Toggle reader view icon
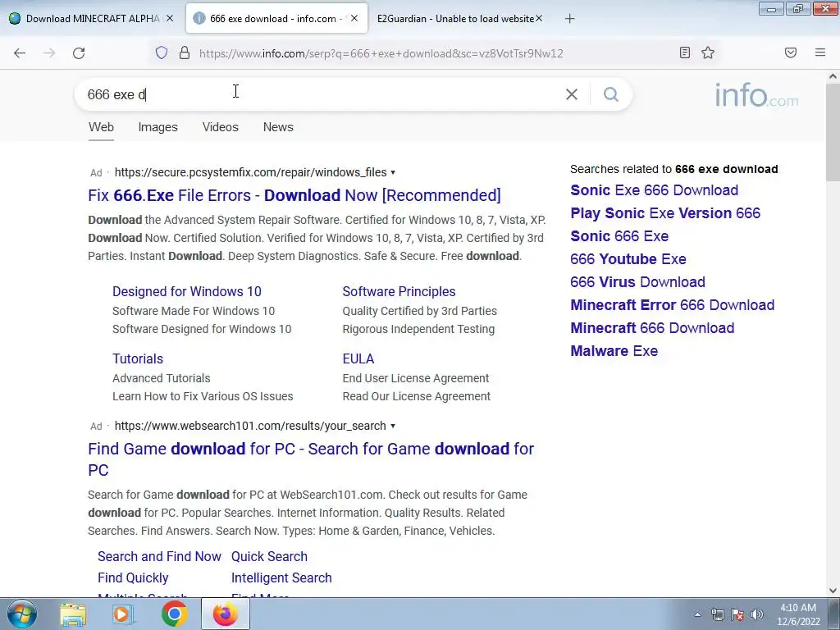Image resolution: width=840 pixels, height=630 pixels. point(685,52)
